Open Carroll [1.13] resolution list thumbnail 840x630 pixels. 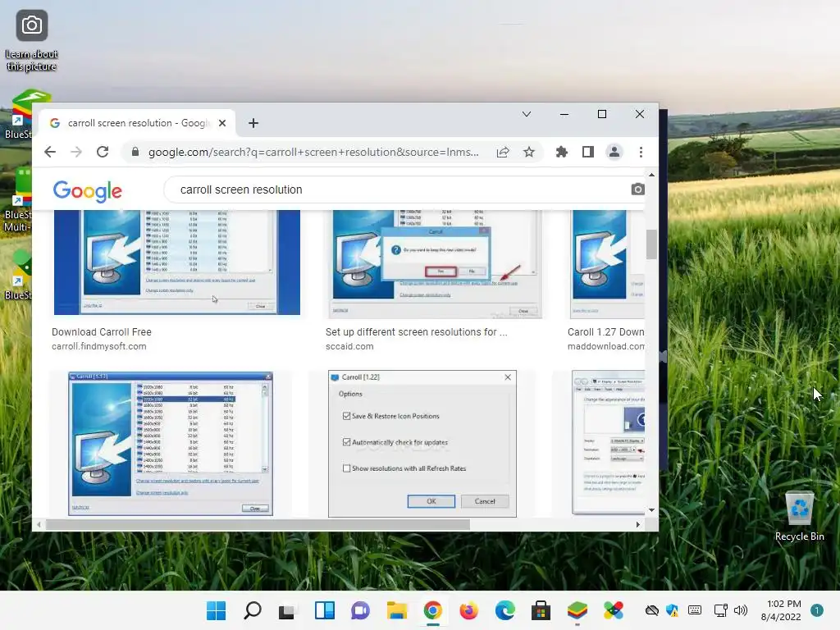[x=171, y=444]
